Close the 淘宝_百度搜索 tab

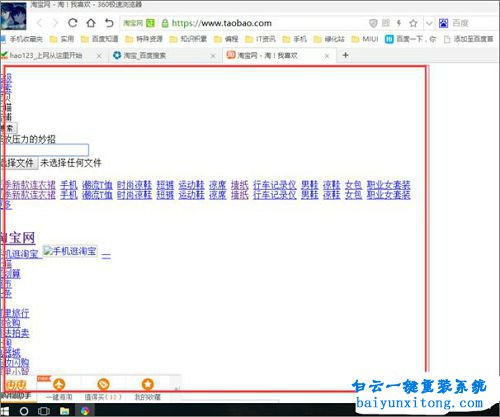[213, 56]
